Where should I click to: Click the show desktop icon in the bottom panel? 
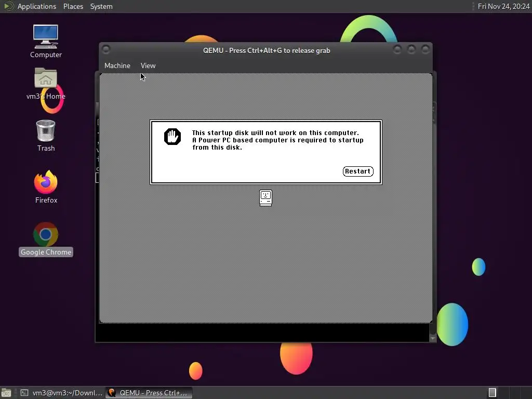coord(6,393)
